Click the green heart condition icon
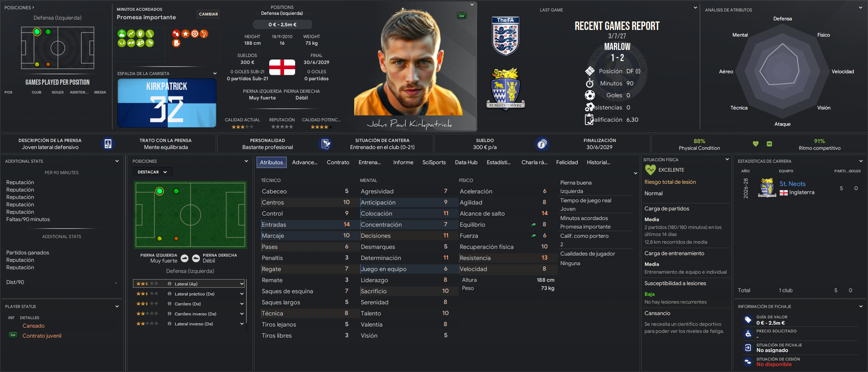This screenshot has width=868, height=372. [x=756, y=144]
